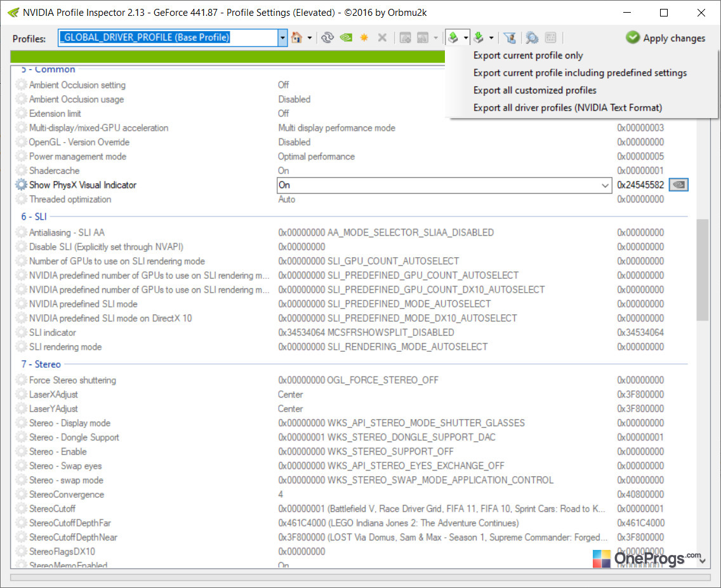Click the gear icon for Show PhysX Visual Indicator
This screenshot has height=588, width=721.
tap(21, 185)
